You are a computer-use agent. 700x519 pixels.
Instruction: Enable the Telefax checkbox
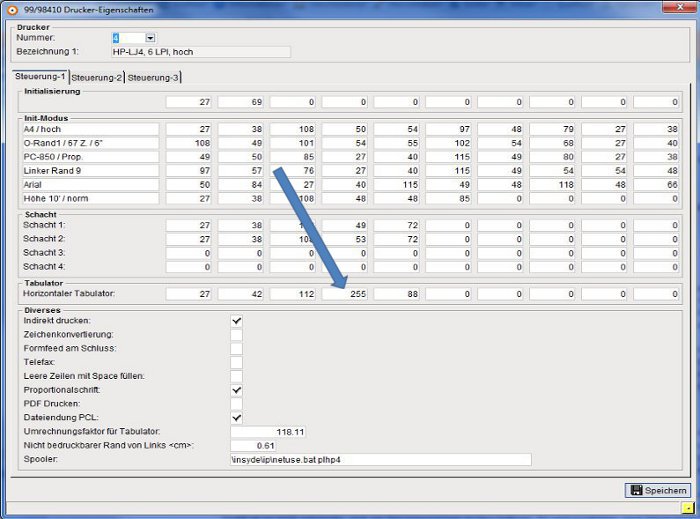click(237, 362)
